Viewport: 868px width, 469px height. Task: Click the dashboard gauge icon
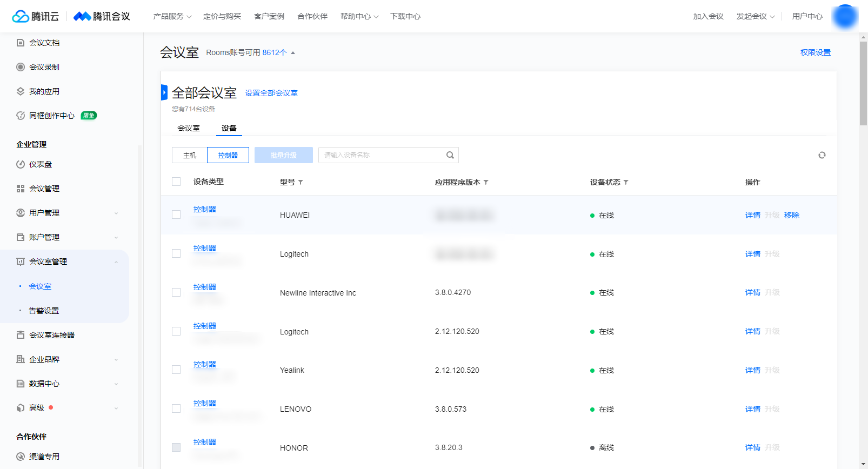(21, 164)
